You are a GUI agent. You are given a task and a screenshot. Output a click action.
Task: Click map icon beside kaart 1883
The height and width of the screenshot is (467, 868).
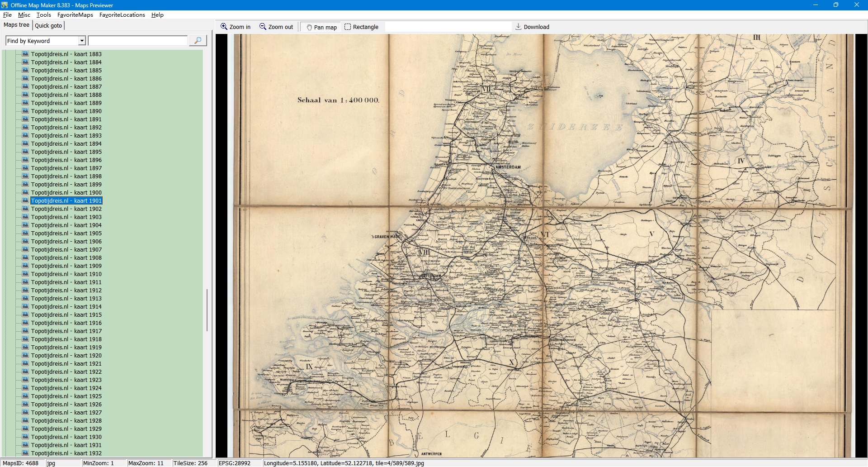(x=25, y=54)
